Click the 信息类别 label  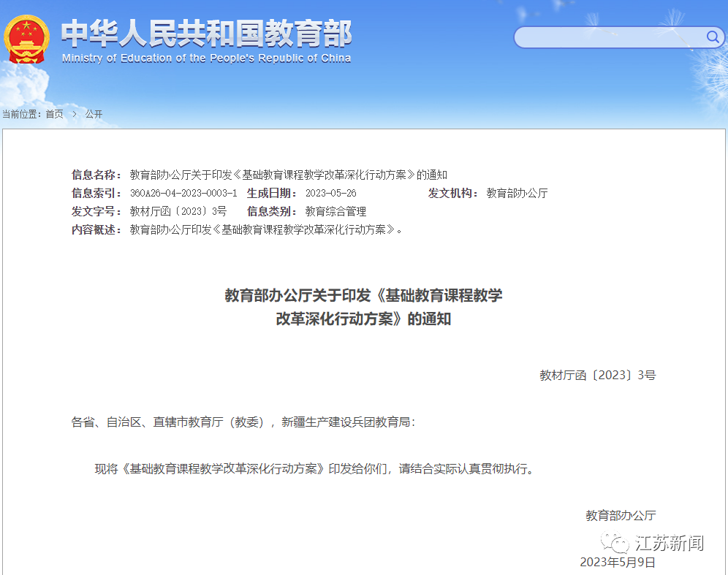click(x=272, y=212)
